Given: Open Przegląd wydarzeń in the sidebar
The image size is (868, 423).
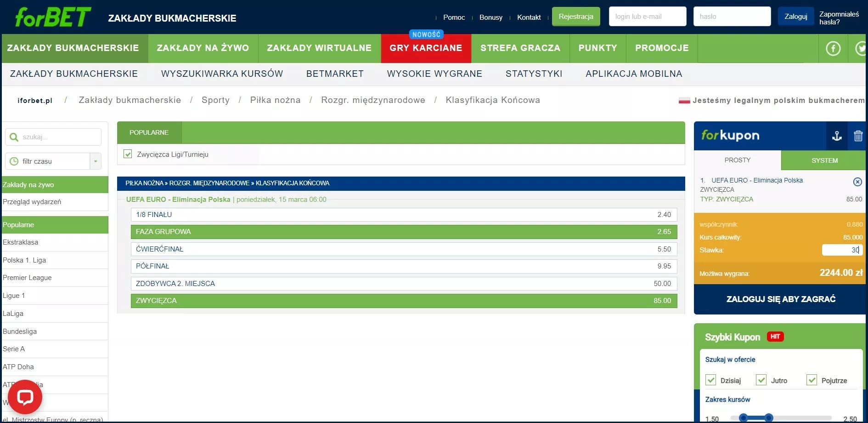Looking at the screenshot, I should [32, 202].
